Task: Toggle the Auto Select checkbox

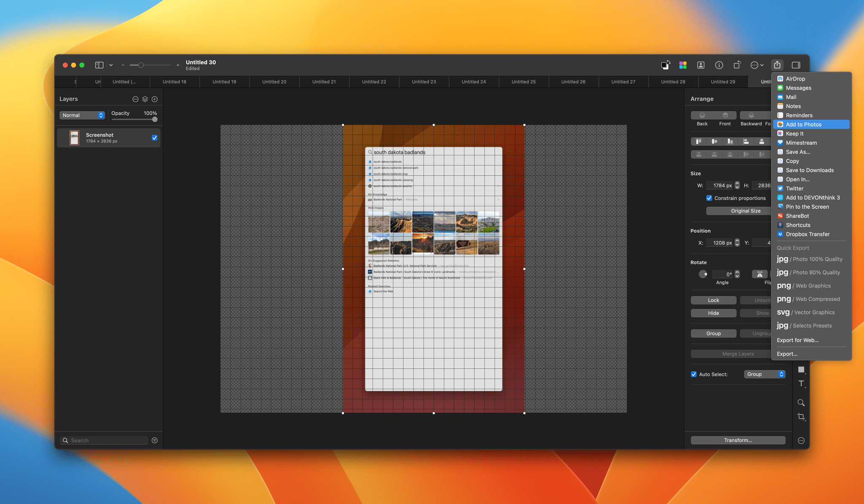Action: (694, 375)
